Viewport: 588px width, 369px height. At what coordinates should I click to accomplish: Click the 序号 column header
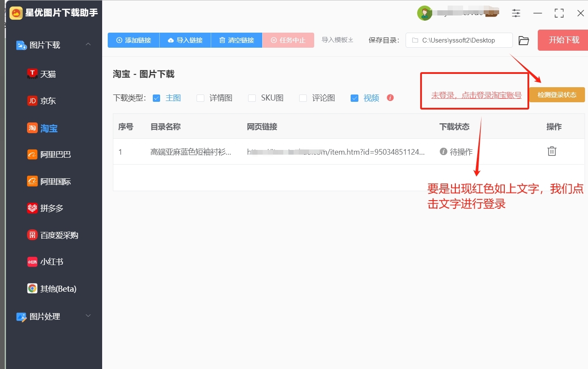tap(126, 127)
